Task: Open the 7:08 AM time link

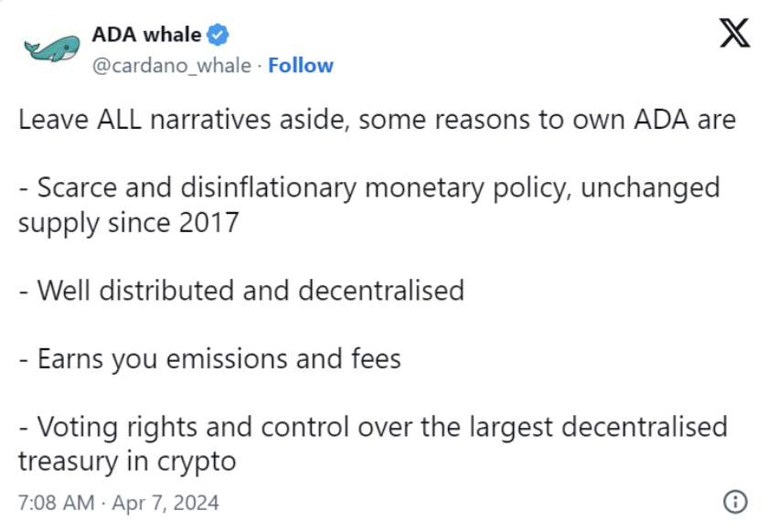Action: point(57,503)
